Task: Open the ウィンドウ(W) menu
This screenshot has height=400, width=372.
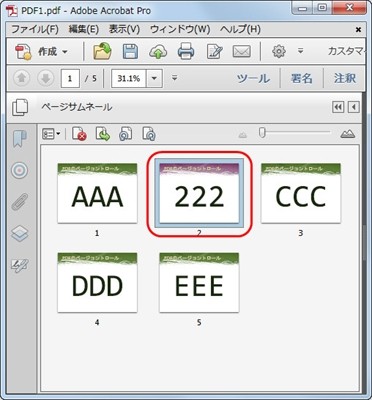Action: pos(180,29)
